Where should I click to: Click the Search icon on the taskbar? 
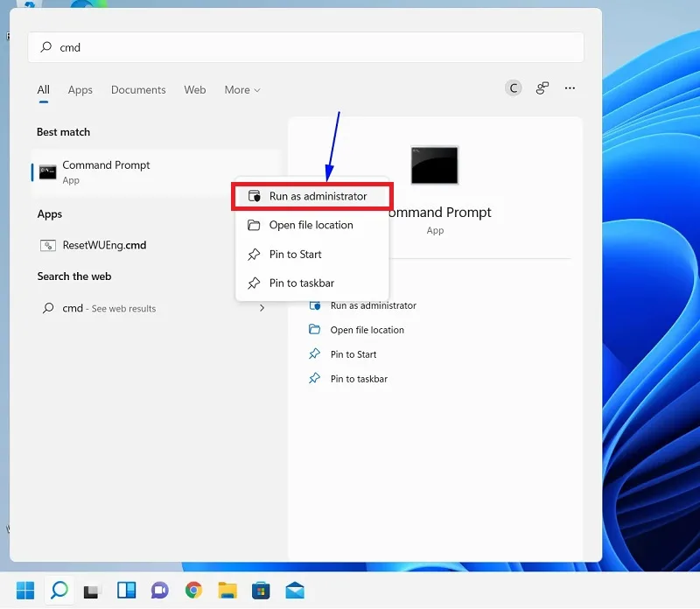[x=59, y=591]
